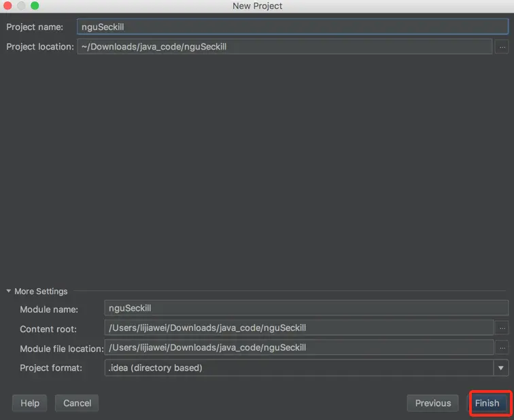Close the New Project window
Image resolution: width=514 pixels, height=420 pixels.
tap(7, 5)
